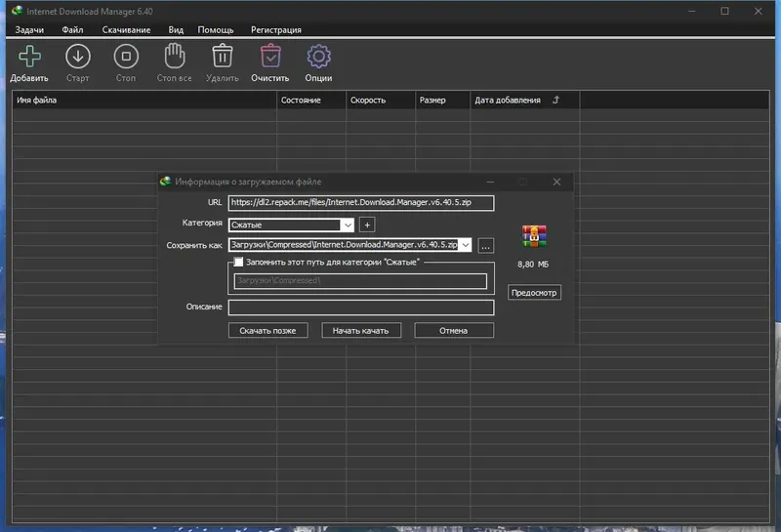Click Отмена button
This screenshot has width=781, height=532.
point(454,330)
